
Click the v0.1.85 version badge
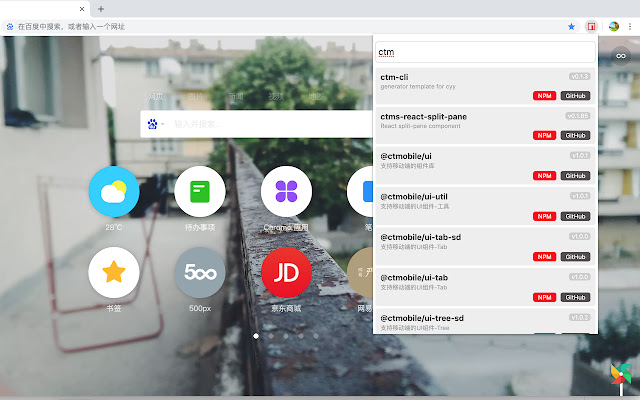coord(578,116)
